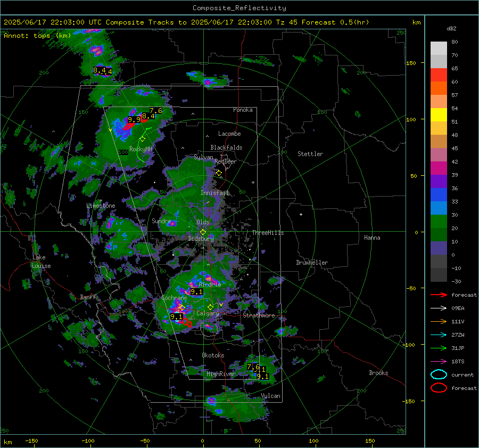The width and height of the screenshot is (479, 448).
Task: Click the red forecast ellipse legend icon
Action: (439, 388)
